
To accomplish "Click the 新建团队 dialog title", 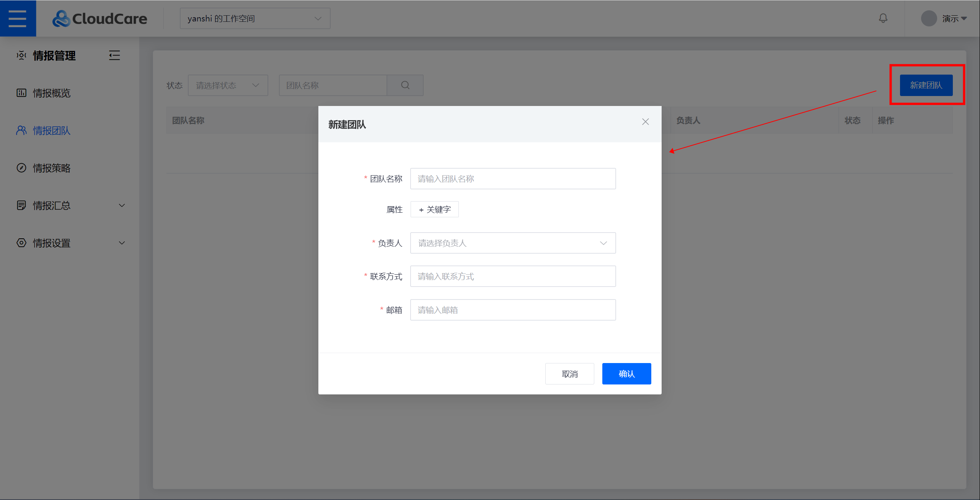I will click(x=347, y=124).
